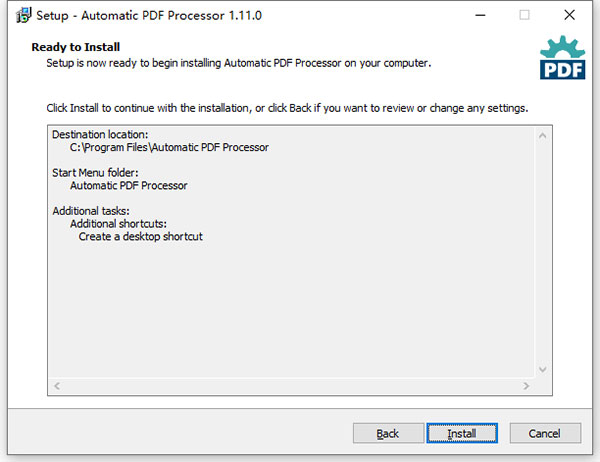Close the Setup window with X
Viewport: 600px width, 462px height.
pyautogui.click(x=569, y=15)
